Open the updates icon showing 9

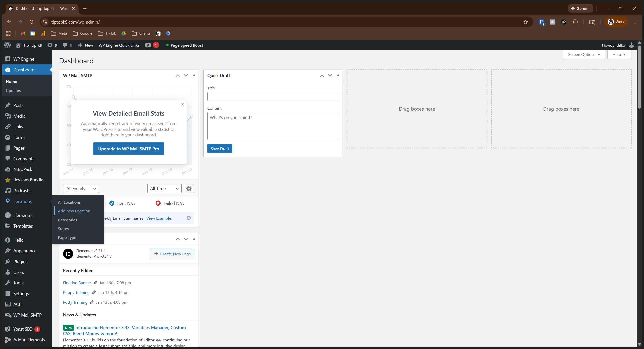pyautogui.click(x=52, y=45)
